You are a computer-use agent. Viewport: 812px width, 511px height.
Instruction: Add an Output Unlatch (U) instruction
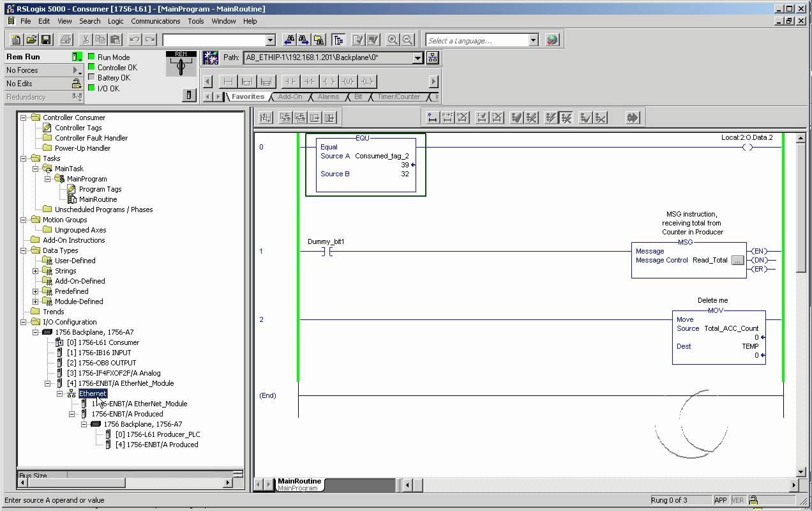[348, 81]
